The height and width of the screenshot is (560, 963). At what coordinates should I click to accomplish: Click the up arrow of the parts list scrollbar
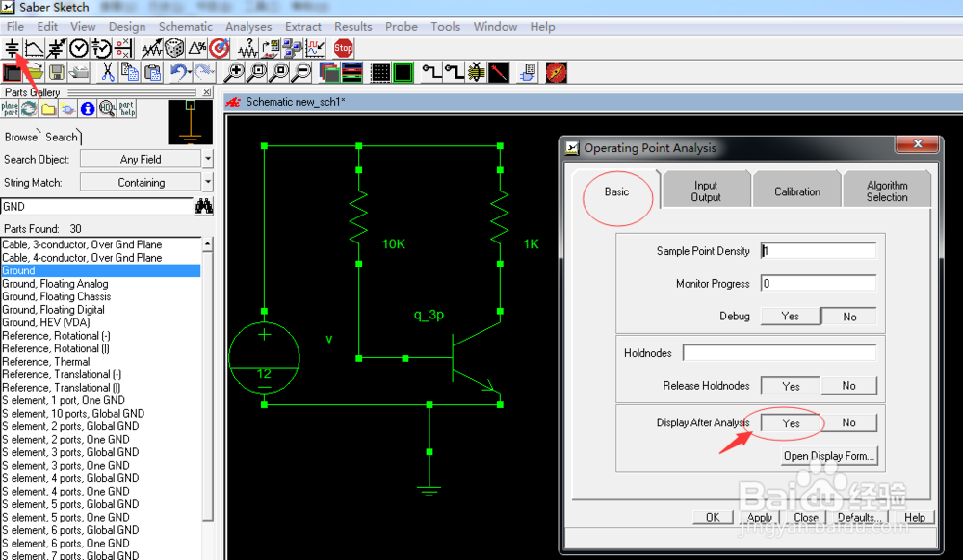tap(208, 243)
